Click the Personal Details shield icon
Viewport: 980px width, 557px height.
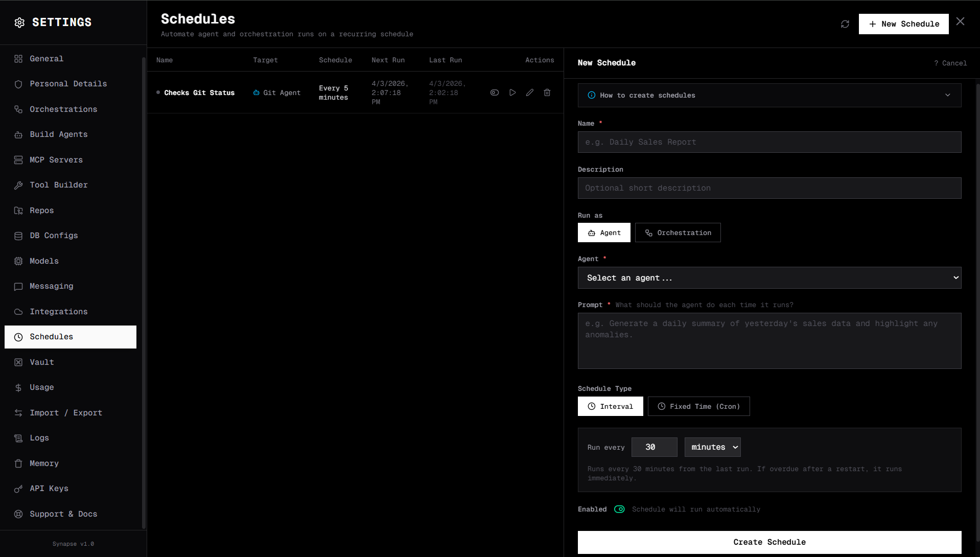(x=18, y=84)
